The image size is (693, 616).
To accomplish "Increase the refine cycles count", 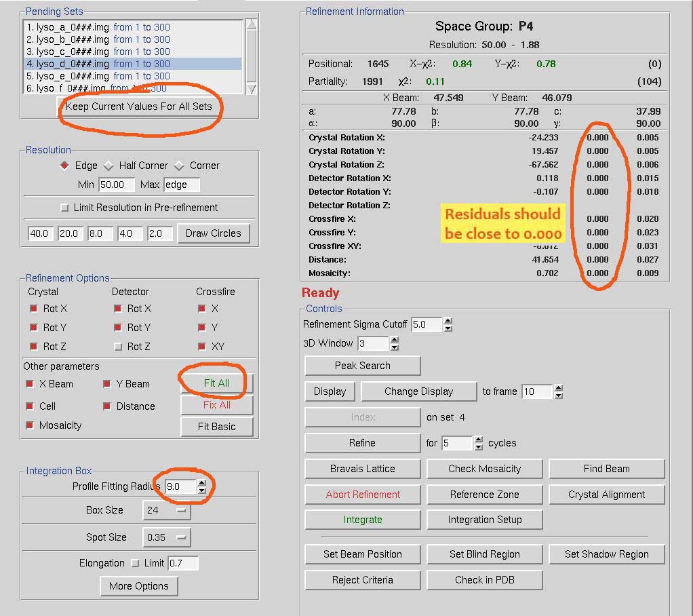I will point(479,439).
